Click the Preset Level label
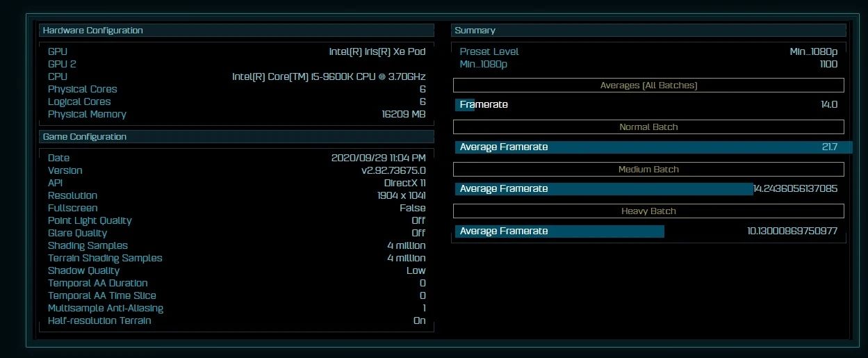This screenshot has height=358, width=868. point(489,51)
